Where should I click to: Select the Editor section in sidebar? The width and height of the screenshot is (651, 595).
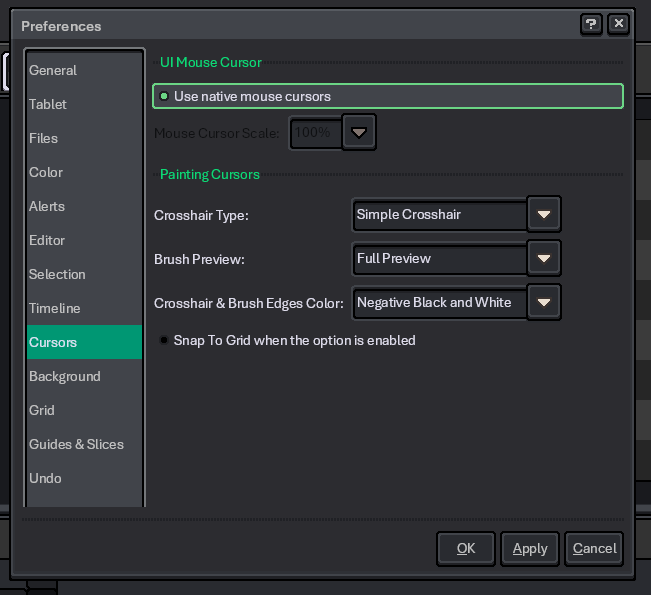[47, 241]
